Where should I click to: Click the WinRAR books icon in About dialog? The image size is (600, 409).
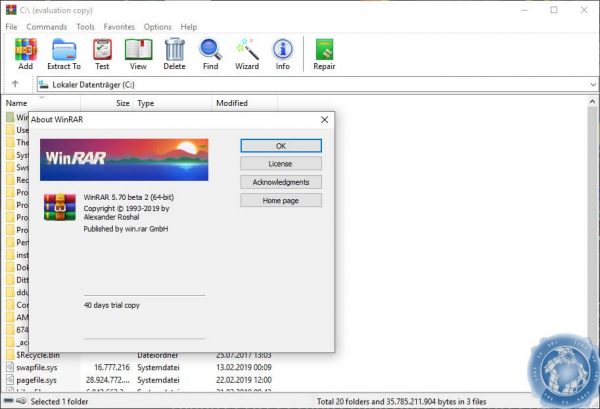(60, 207)
